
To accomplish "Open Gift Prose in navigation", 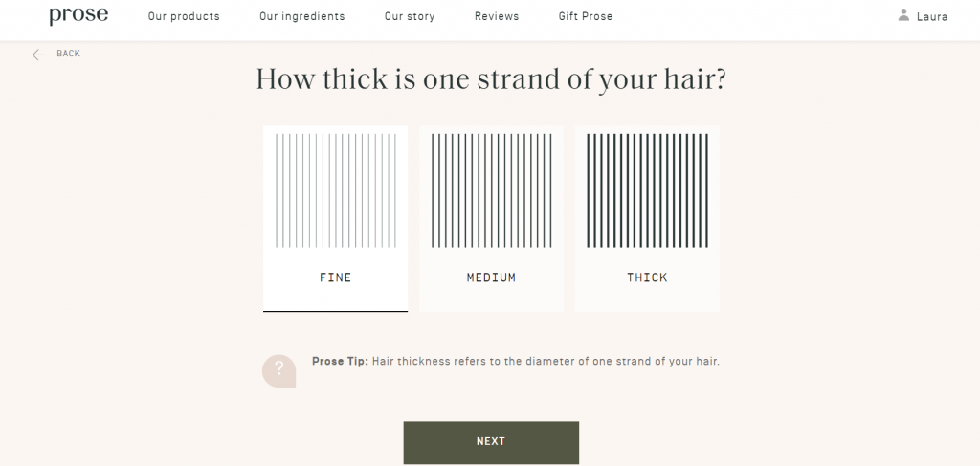I will click(586, 16).
